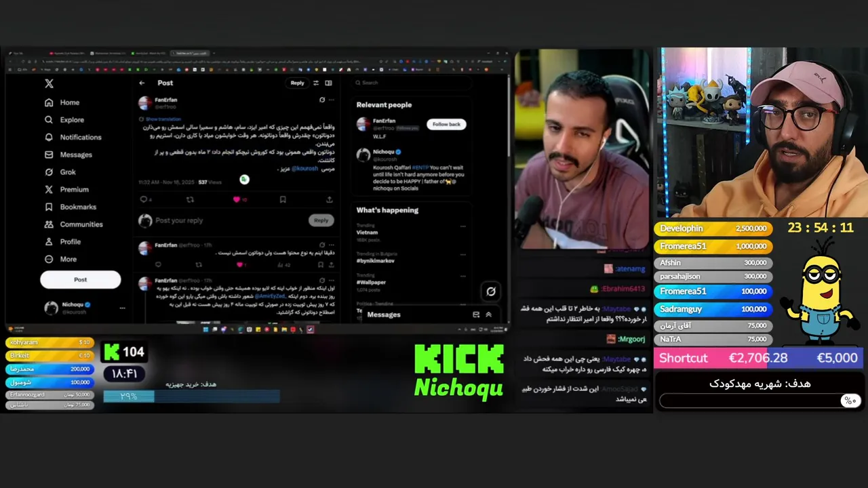Click the back arrow beside Post heading

point(142,83)
